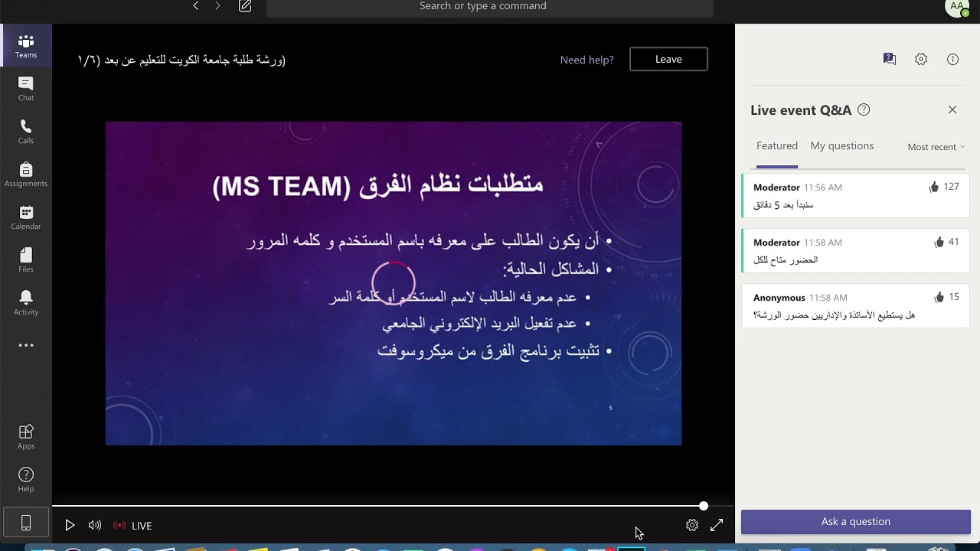
Task: Click the compose new chat icon
Action: [x=245, y=6]
